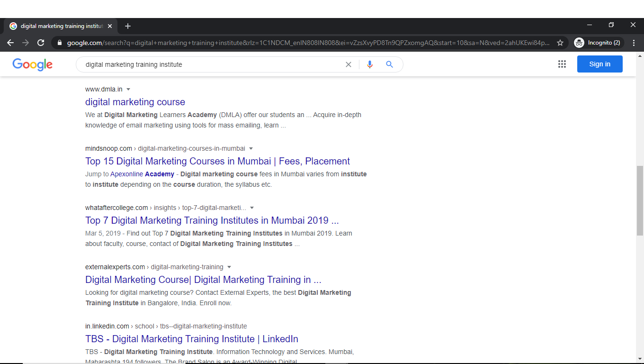Screen dimensions: 644x364
Task: Click into the Google search input field
Action: pos(213,64)
